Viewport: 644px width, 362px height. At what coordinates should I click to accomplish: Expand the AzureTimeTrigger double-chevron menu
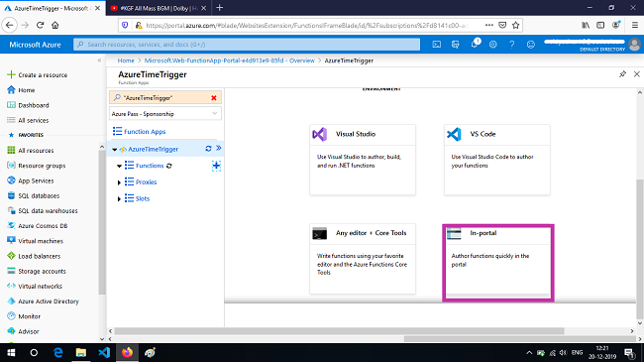click(219, 148)
